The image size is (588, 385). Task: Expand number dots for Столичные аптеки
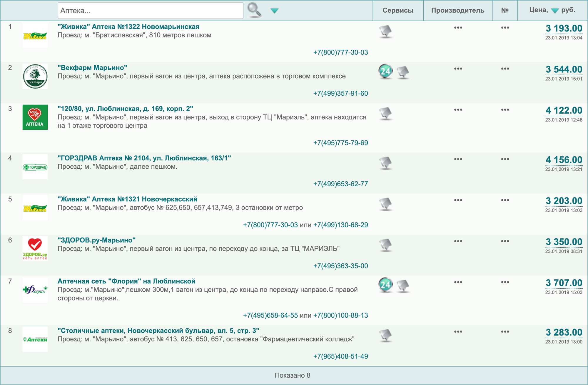click(x=505, y=331)
